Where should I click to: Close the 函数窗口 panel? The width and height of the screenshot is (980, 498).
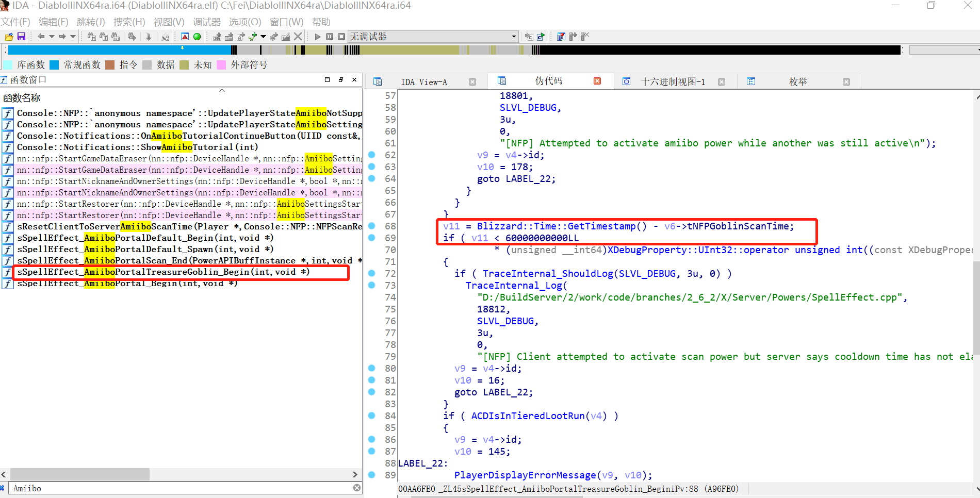coord(354,79)
